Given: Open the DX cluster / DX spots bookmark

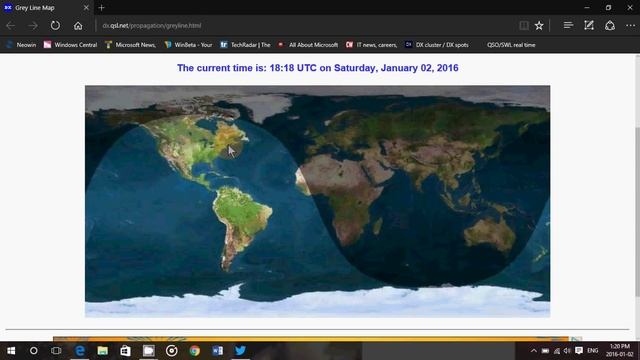Looking at the screenshot, I should coord(437,45).
